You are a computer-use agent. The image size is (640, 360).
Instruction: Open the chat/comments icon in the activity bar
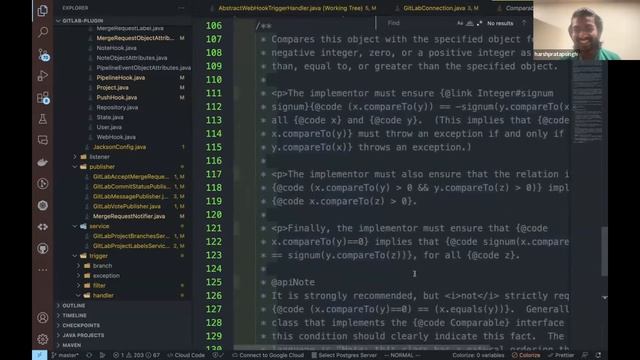point(42,140)
